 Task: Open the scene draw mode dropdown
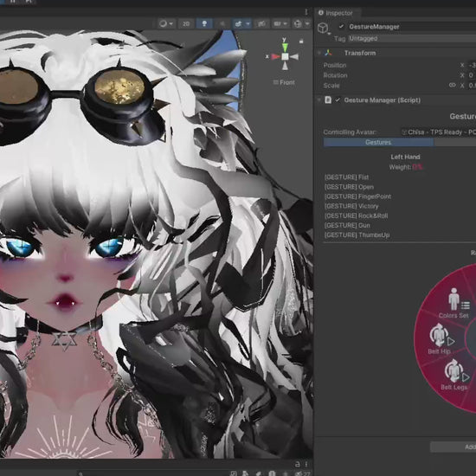pos(166,23)
